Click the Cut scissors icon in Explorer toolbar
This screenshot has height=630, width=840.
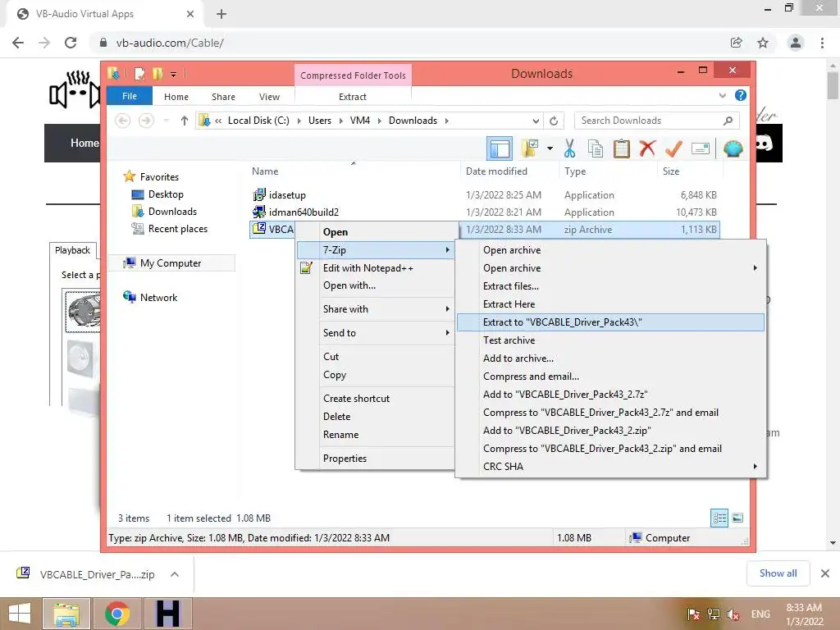[569, 148]
